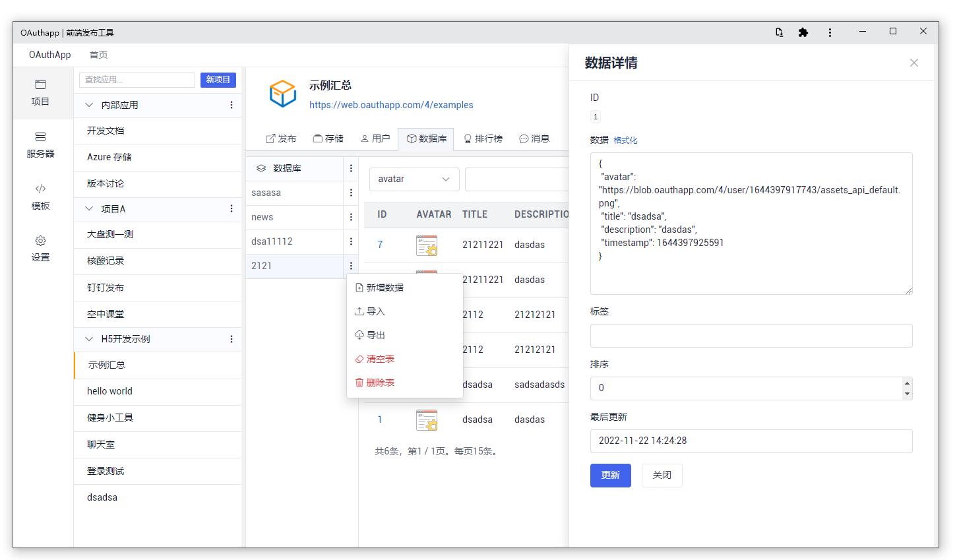Switch to the 存储 tab
This screenshot has height=560, width=957.
[328, 139]
